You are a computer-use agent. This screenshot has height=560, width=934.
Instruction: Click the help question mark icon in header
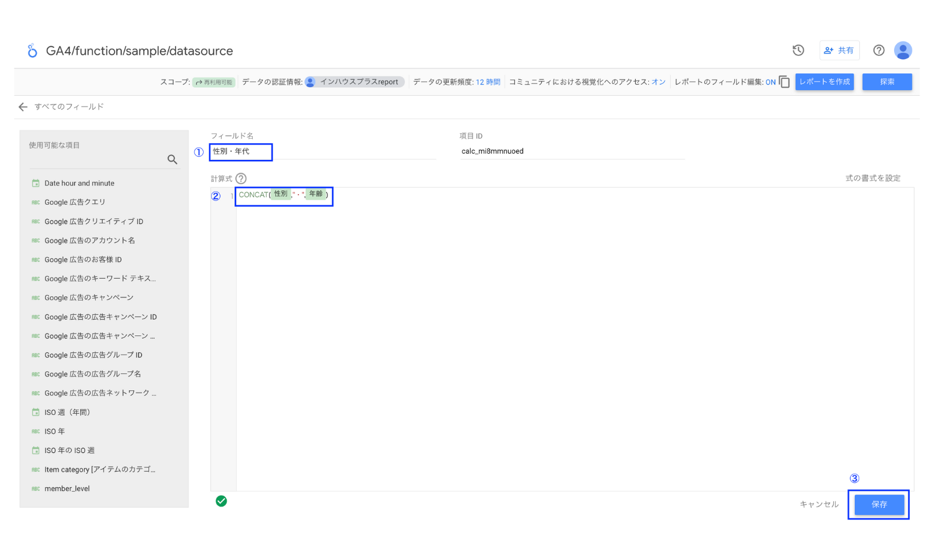point(879,50)
